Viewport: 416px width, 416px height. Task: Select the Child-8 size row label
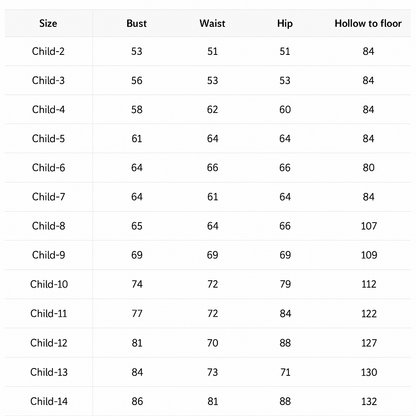click(48, 226)
